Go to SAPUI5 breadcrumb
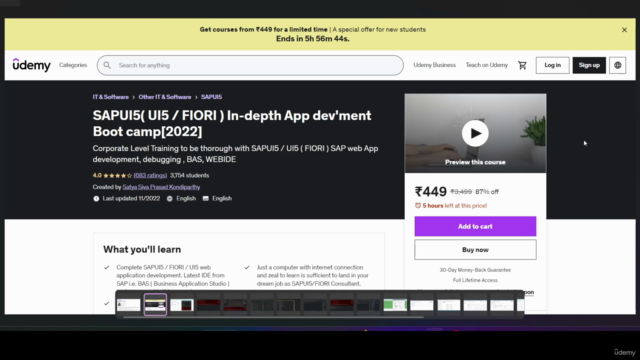The height and width of the screenshot is (360, 640). 211,97
